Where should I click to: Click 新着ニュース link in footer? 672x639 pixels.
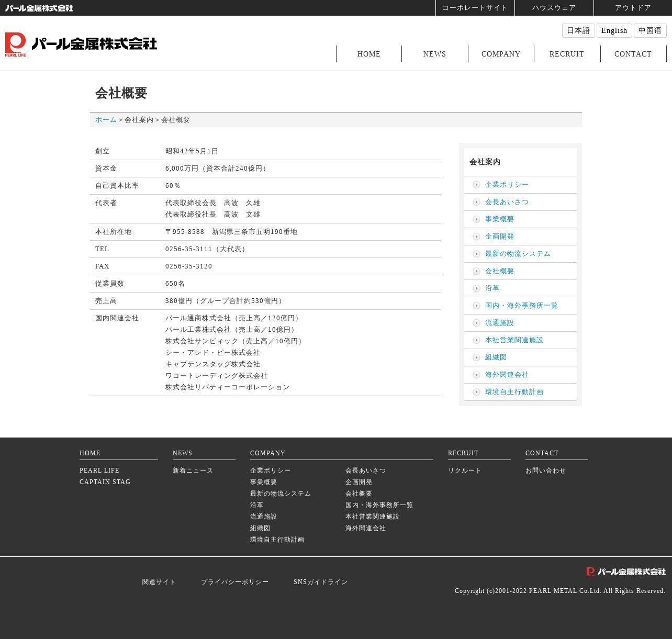tap(193, 470)
